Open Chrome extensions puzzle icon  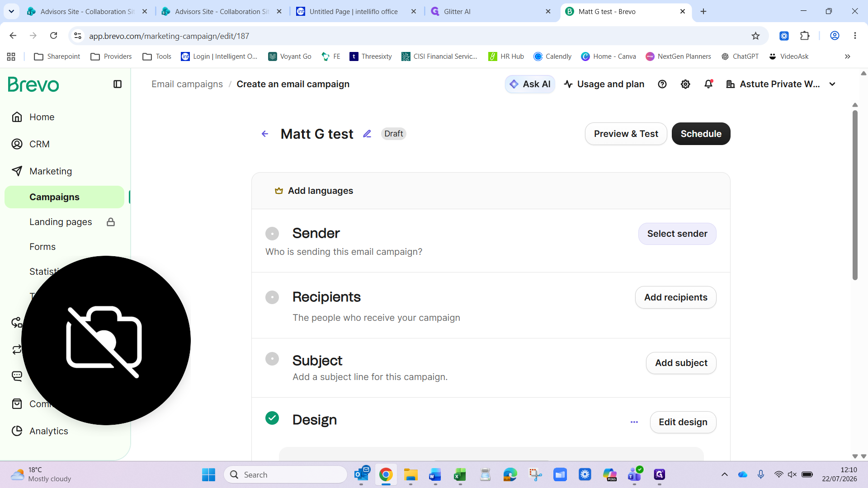805,36
